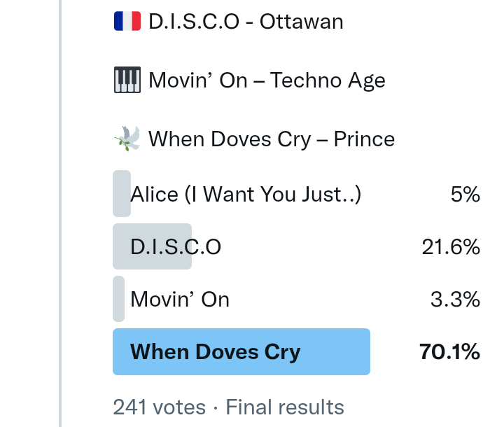This screenshot has width=504, height=427.
Task: Click the gray D.I.S.C.O result bar
Action: [152, 246]
